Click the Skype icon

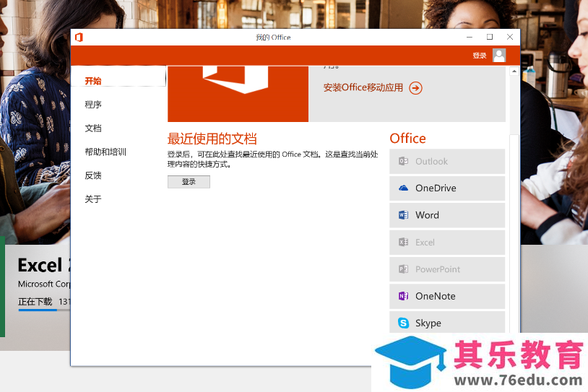404,323
